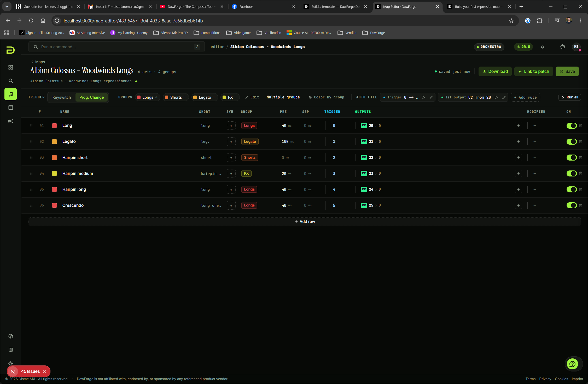Delete the Crescendo row with trash icon
Screen dimensions: 588x384
[581, 205]
